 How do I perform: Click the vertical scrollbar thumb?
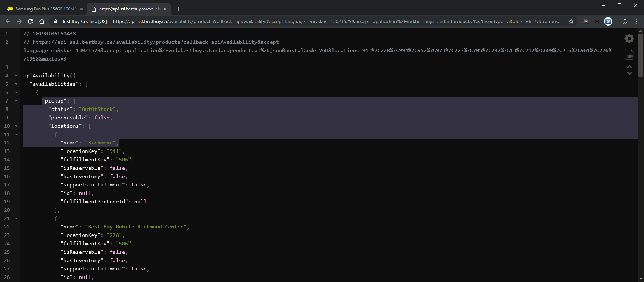tap(640, 55)
